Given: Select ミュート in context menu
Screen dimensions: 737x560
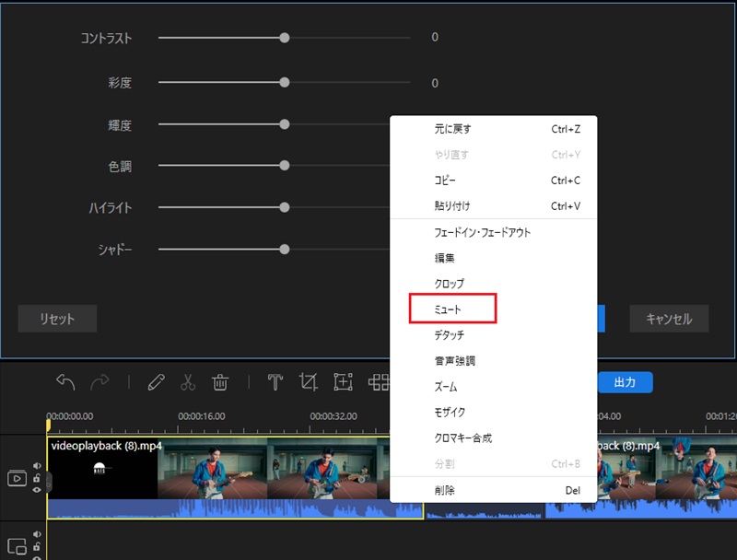Looking at the screenshot, I should [x=494, y=309].
